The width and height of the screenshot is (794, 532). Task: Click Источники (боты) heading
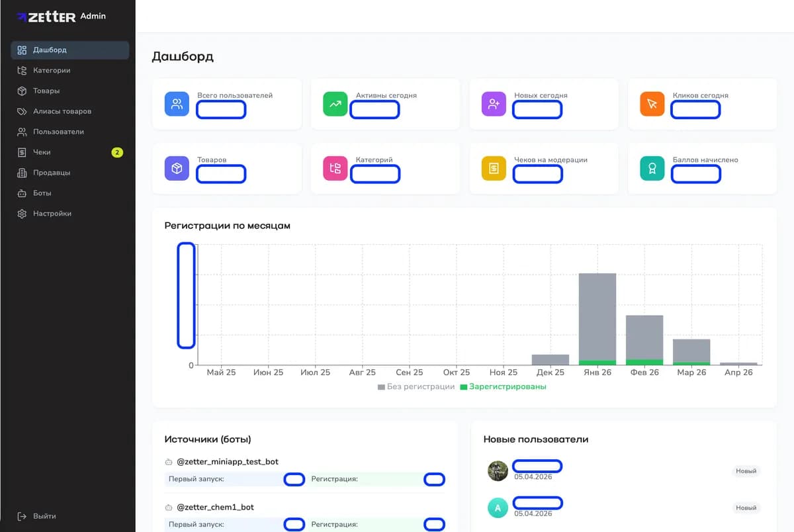tap(208, 439)
